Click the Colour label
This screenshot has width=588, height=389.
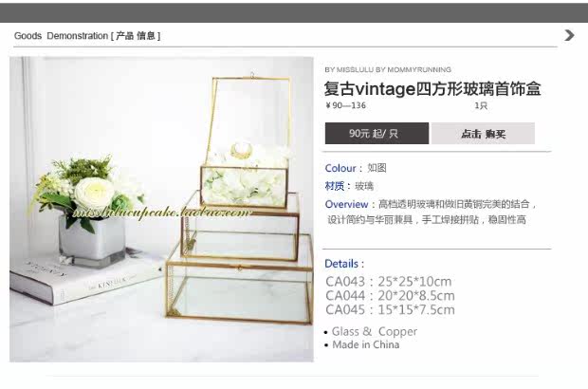point(340,168)
